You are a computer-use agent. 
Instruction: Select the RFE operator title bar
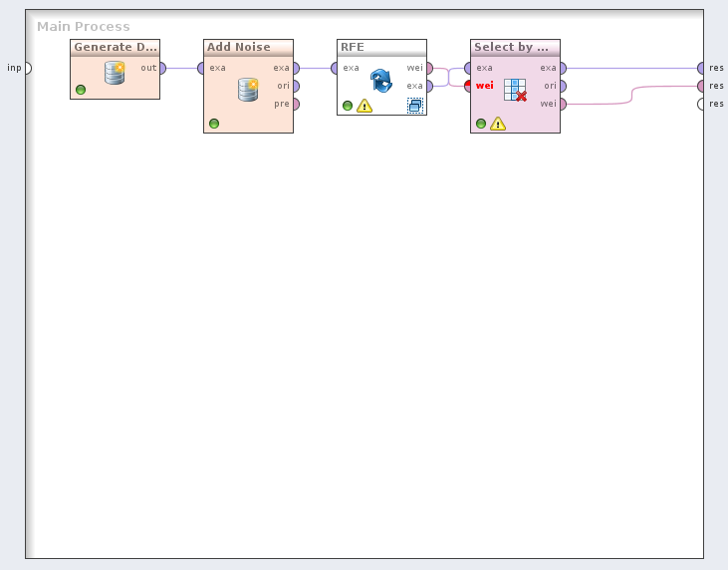pyautogui.click(x=381, y=47)
